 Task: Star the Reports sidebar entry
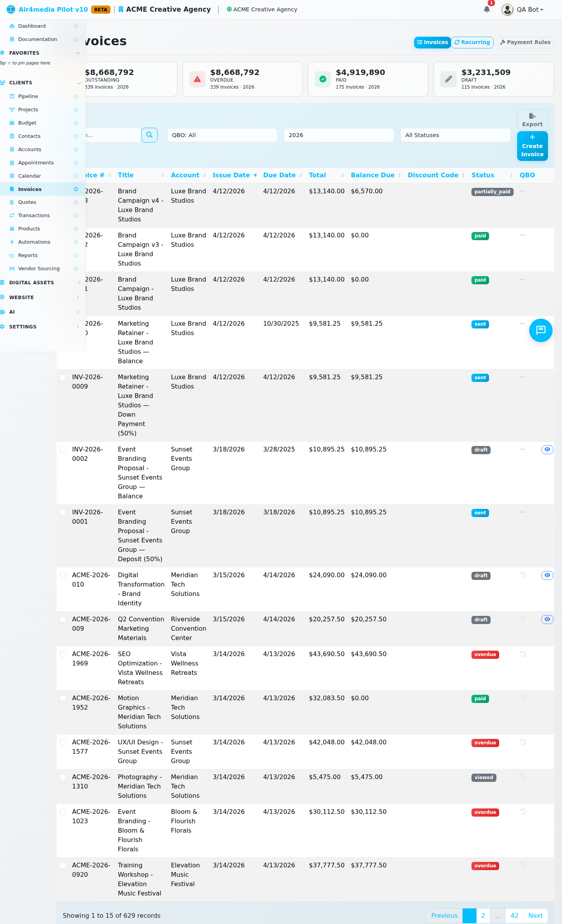[x=76, y=255]
